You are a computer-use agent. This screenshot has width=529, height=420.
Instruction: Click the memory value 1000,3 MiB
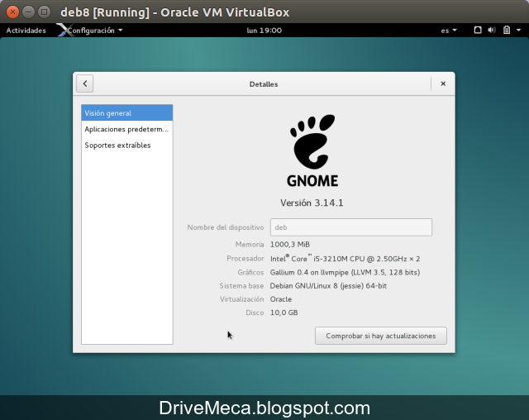coord(290,244)
